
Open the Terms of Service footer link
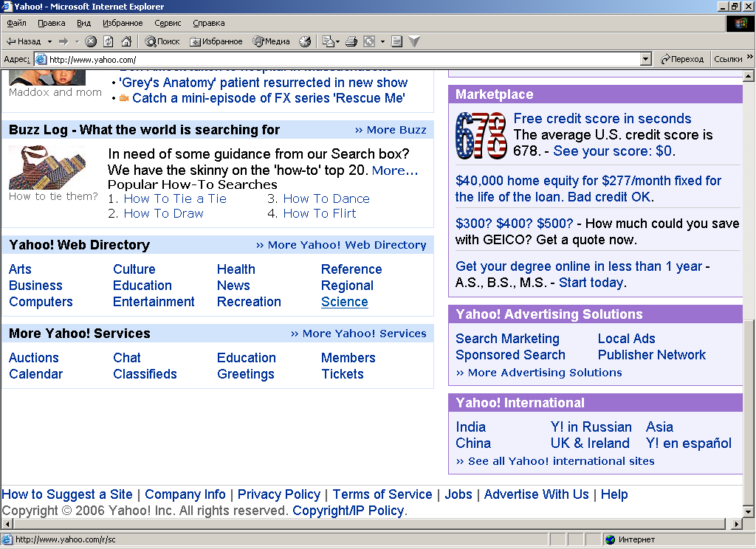pyautogui.click(x=382, y=494)
